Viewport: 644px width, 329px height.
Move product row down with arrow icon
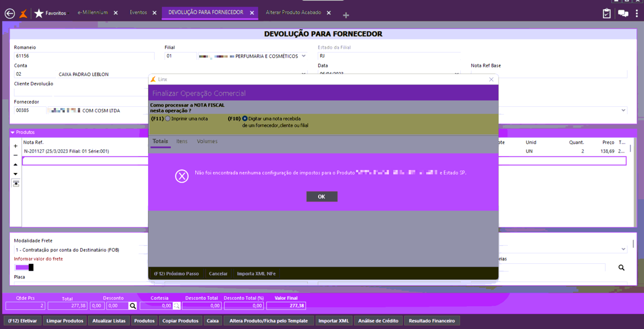click(15, 174)
